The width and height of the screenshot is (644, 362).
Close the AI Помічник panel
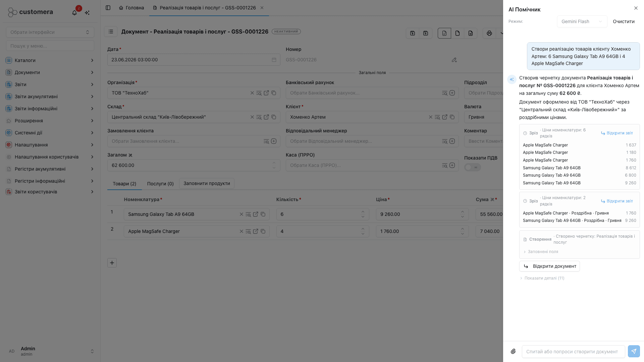(636, 8)
